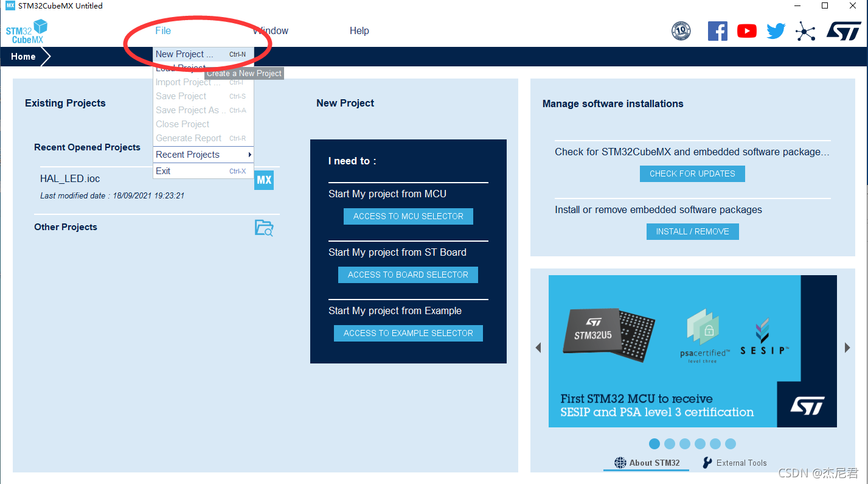Viewport: 868px width, 484px height.
Task: Choose Exit from the File menu
Action: (x=203, y=171)
